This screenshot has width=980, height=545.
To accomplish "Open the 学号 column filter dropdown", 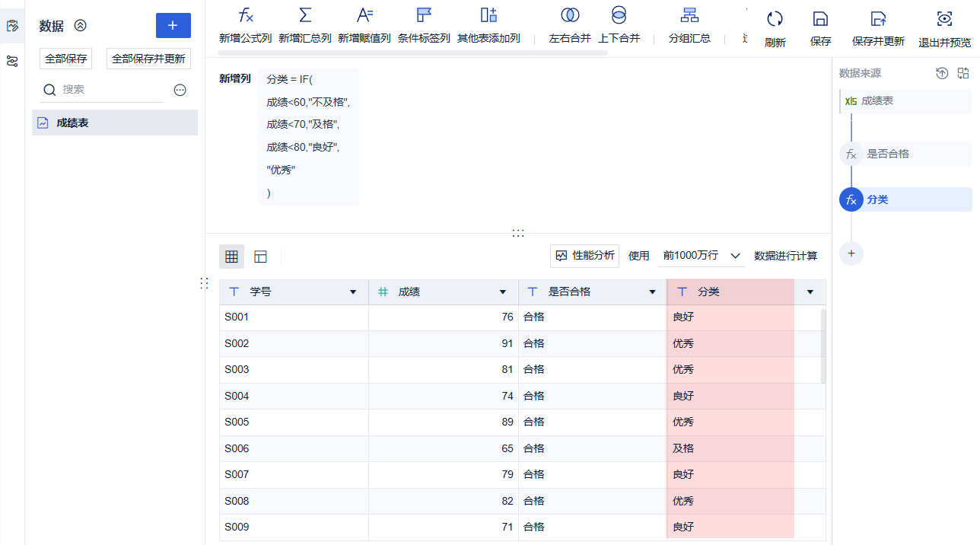I will 352,292.
